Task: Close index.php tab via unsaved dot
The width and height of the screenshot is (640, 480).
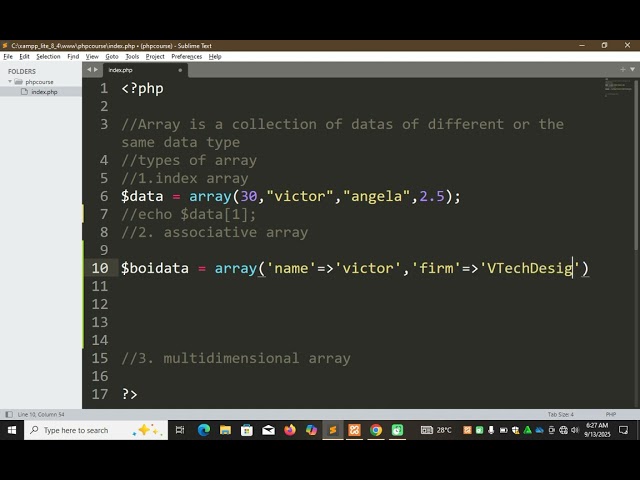Action: 180,70
